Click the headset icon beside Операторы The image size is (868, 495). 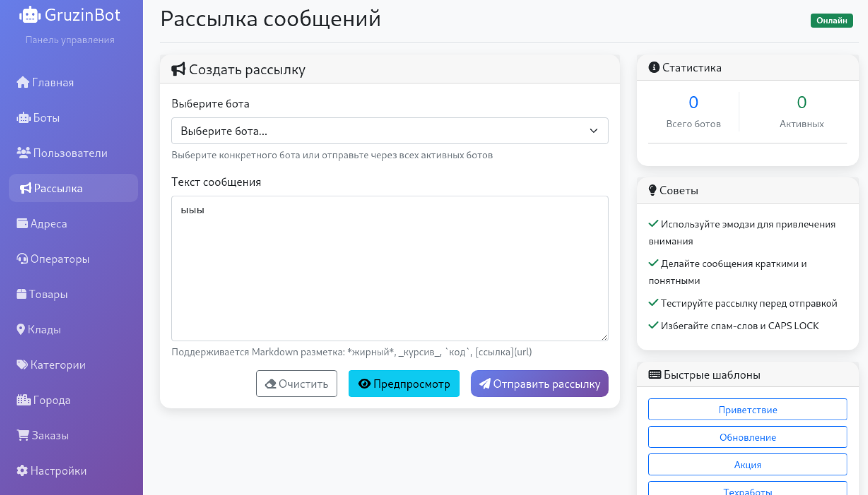click(x=22, y=259)
